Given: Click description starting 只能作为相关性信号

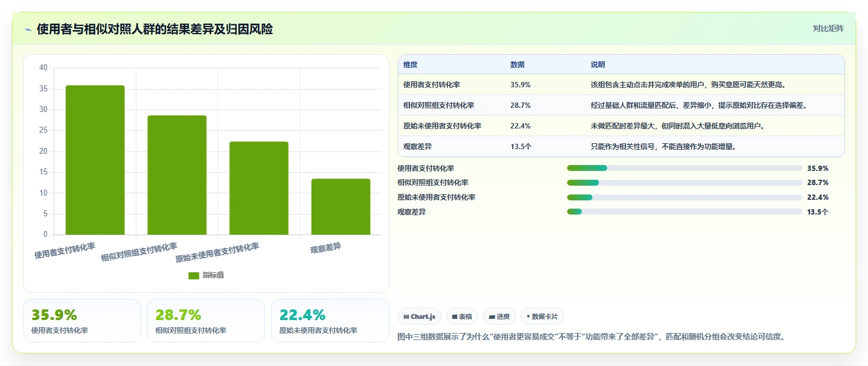Looking at the screenshot, I should (x=663, y=147).
